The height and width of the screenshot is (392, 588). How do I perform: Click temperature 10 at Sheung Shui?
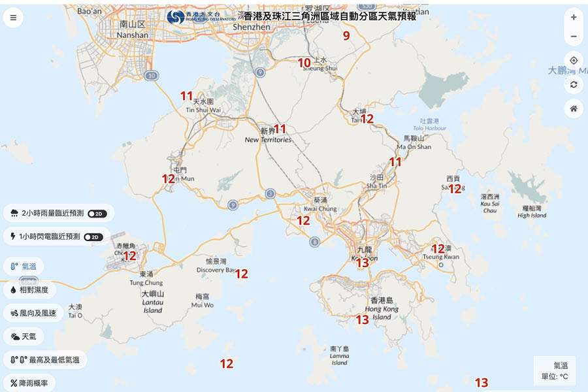(x=304, y=63)
